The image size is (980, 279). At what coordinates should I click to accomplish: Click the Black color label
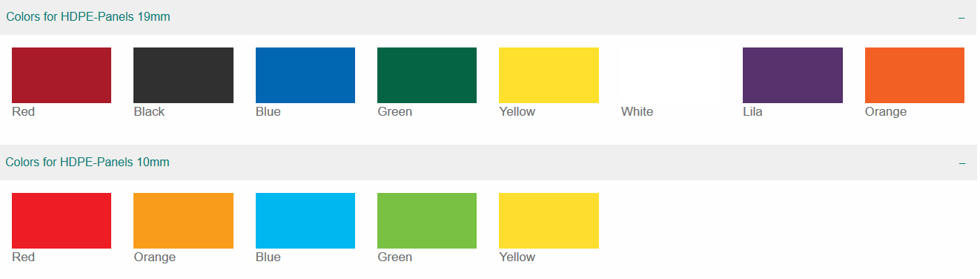149,112
